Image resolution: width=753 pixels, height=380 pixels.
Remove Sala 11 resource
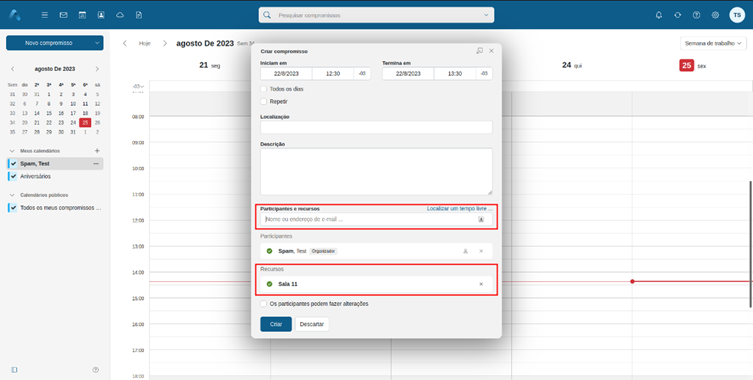click(x=481, y=284)
